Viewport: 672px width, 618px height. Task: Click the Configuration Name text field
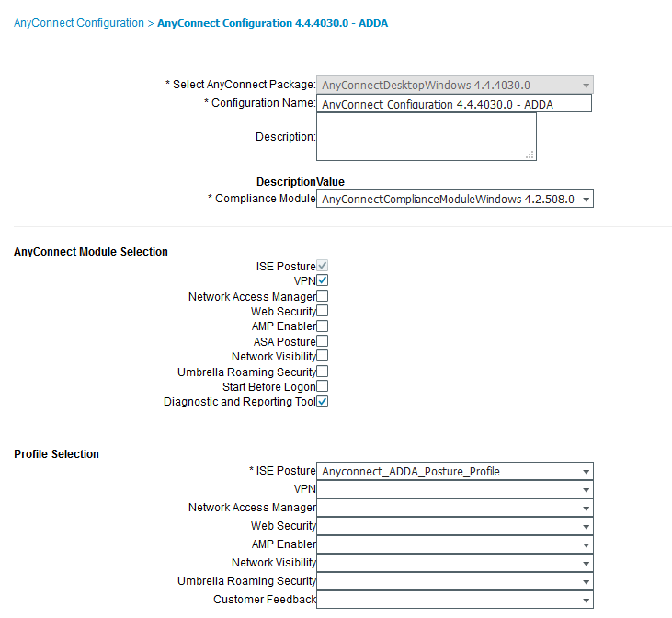[x=453, y=104]
